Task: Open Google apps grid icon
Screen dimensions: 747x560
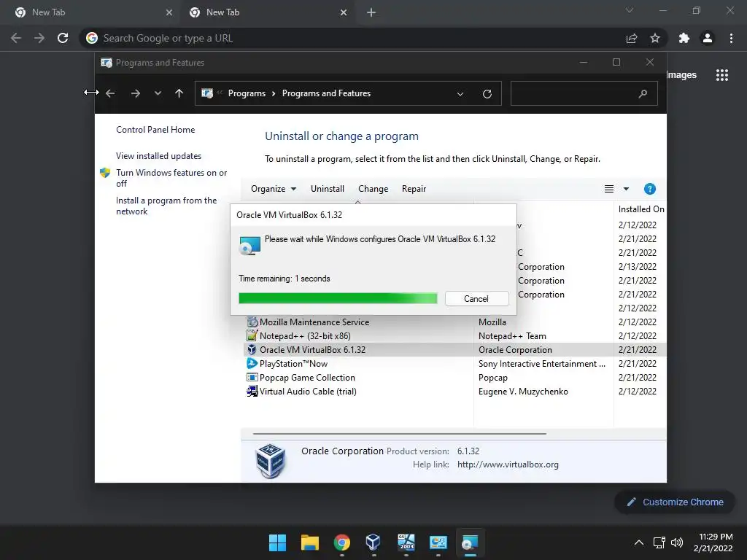Action: coord(722,75)
